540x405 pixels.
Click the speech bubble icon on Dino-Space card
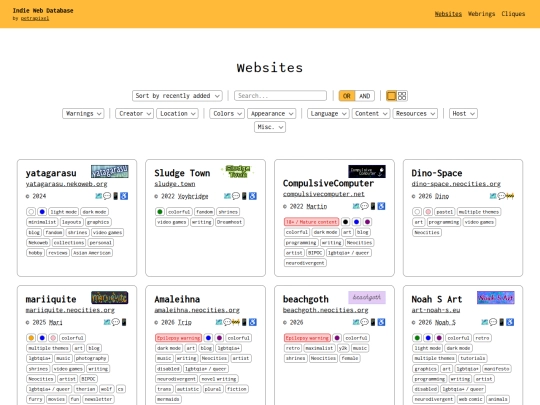(502, 196)
